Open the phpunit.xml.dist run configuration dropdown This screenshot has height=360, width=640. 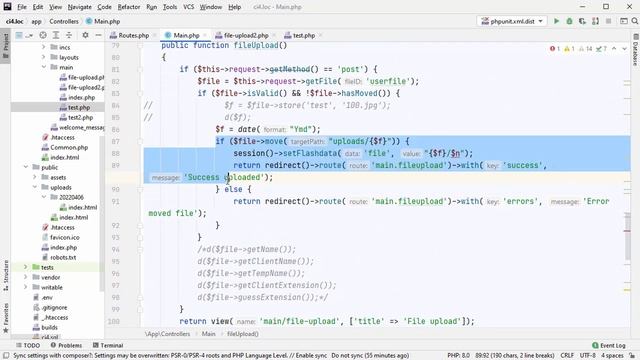(512, 21)
